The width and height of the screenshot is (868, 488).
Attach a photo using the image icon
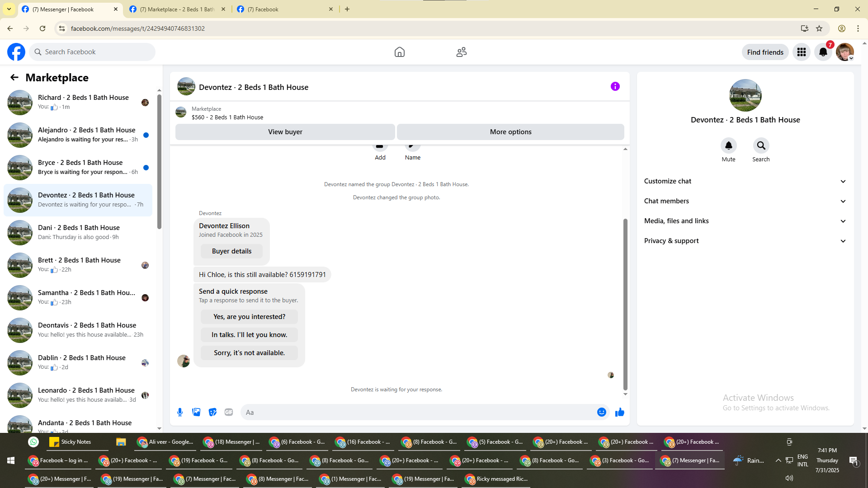coord(196,412)
